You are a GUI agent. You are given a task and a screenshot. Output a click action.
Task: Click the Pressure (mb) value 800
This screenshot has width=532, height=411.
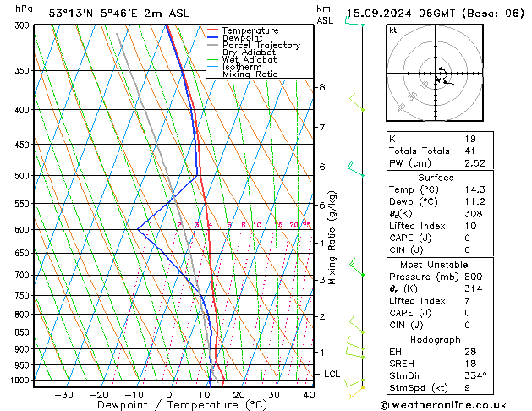(474, 277)
